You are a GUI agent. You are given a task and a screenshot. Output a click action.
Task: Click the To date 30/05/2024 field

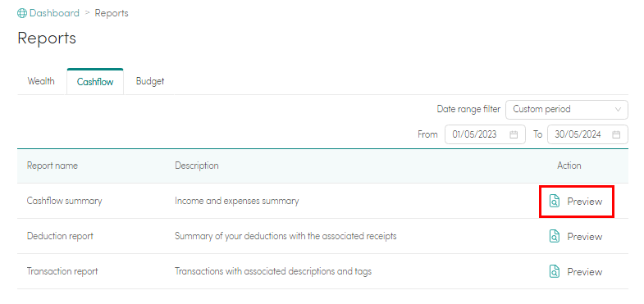(x=587, y=134)
